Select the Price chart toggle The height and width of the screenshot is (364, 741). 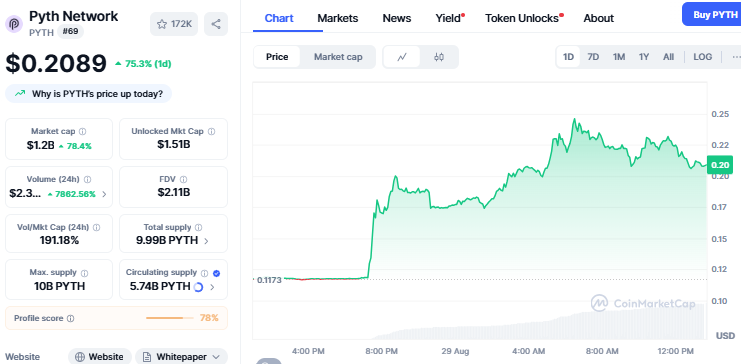click(x=277, y=57)
